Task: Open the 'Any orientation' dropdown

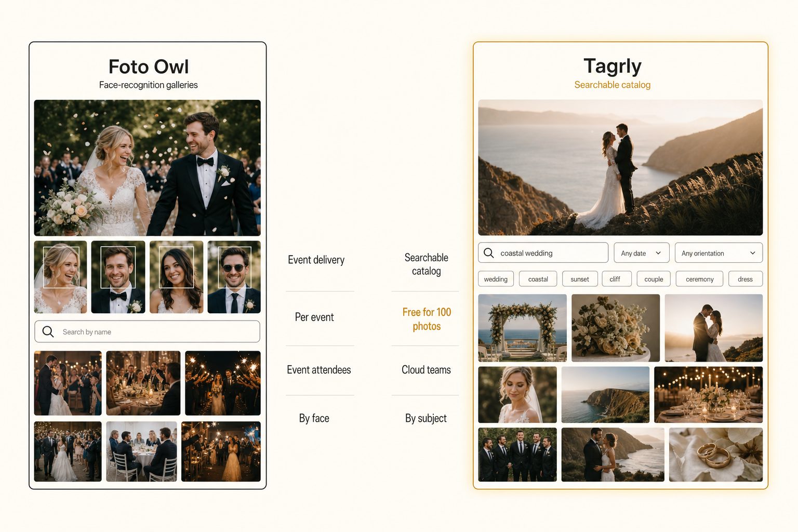Action: 719,253
